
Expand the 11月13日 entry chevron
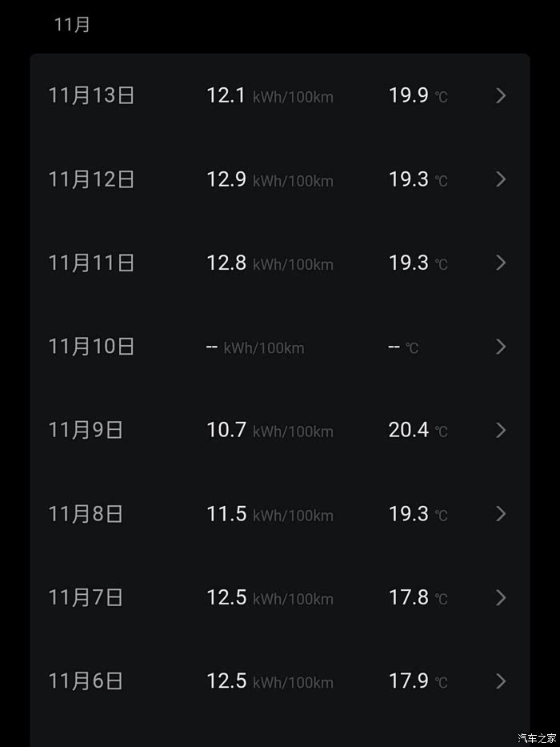pyautogui.click(x=501, y=96)
